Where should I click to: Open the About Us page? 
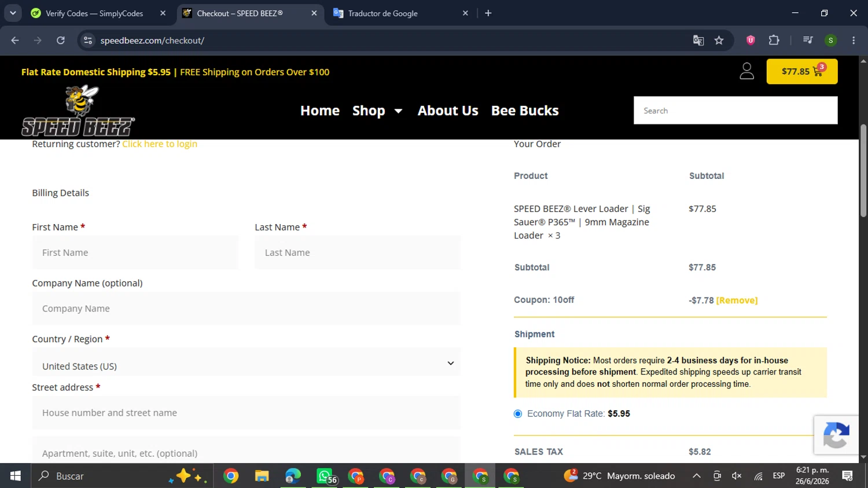(x=448, y=111)
